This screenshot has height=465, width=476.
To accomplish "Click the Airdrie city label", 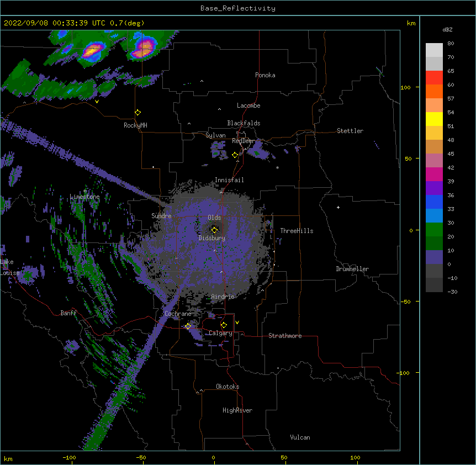I will [223, 297].
